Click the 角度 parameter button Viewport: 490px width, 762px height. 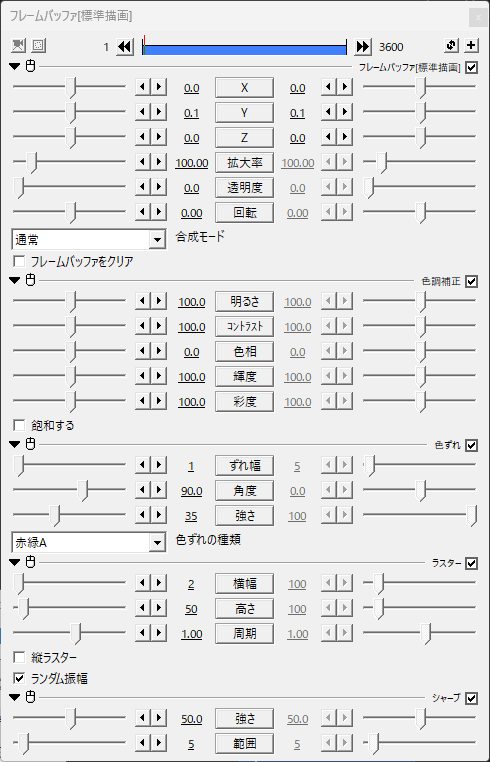pyautogui.click(x=244, y=491)
